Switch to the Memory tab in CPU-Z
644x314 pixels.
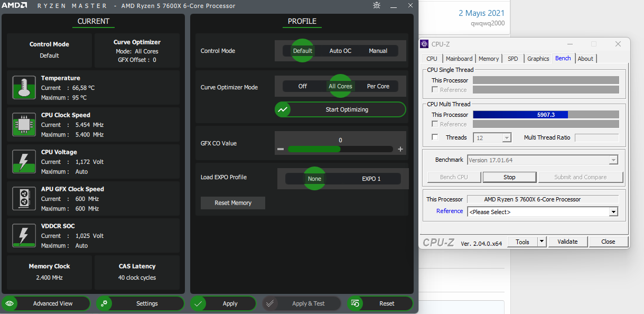click(x=489, y=59)
